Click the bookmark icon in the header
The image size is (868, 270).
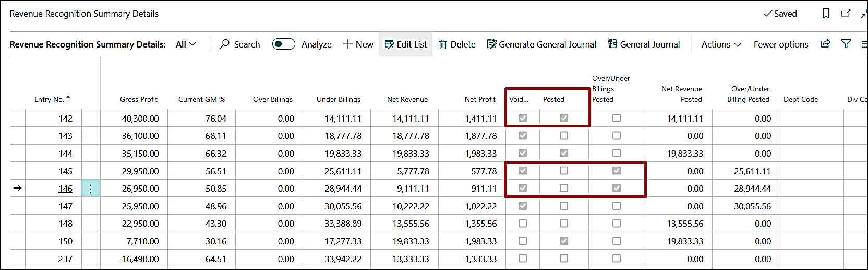[826, 14]
